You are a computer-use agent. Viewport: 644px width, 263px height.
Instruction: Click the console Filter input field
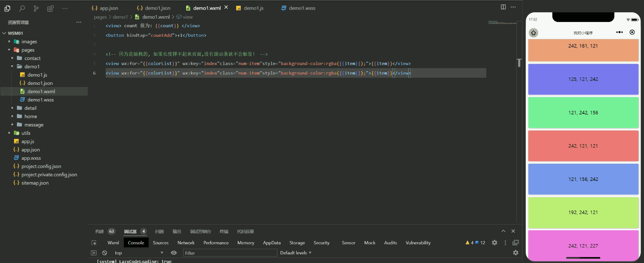click(230, 253)
